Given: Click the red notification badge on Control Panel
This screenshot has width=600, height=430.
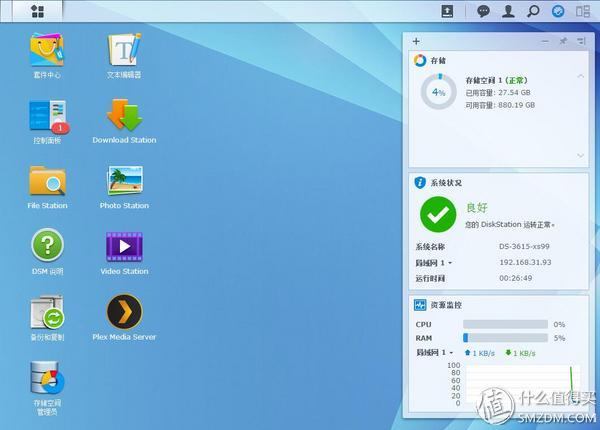Looking at the screenshot, I should 60,128.
